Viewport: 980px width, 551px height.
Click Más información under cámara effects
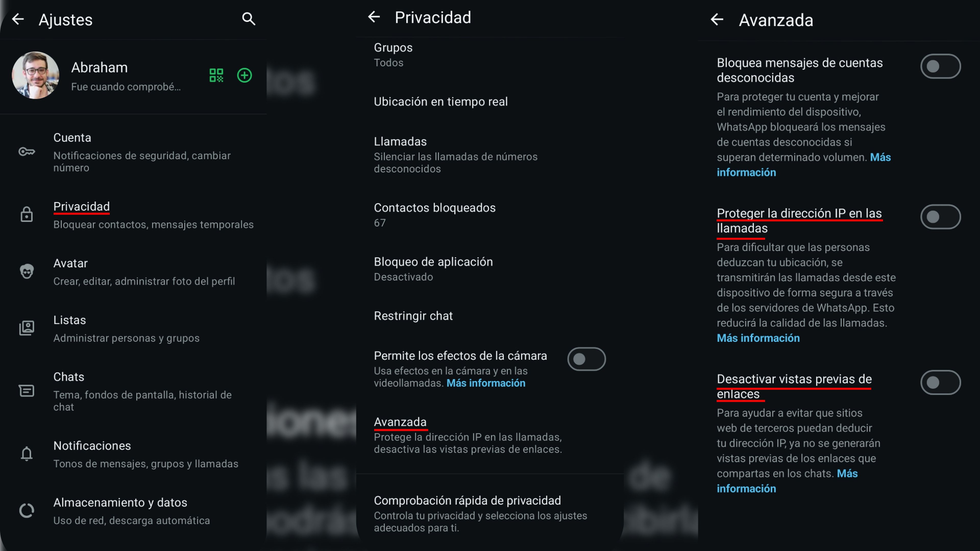point(486,383)
